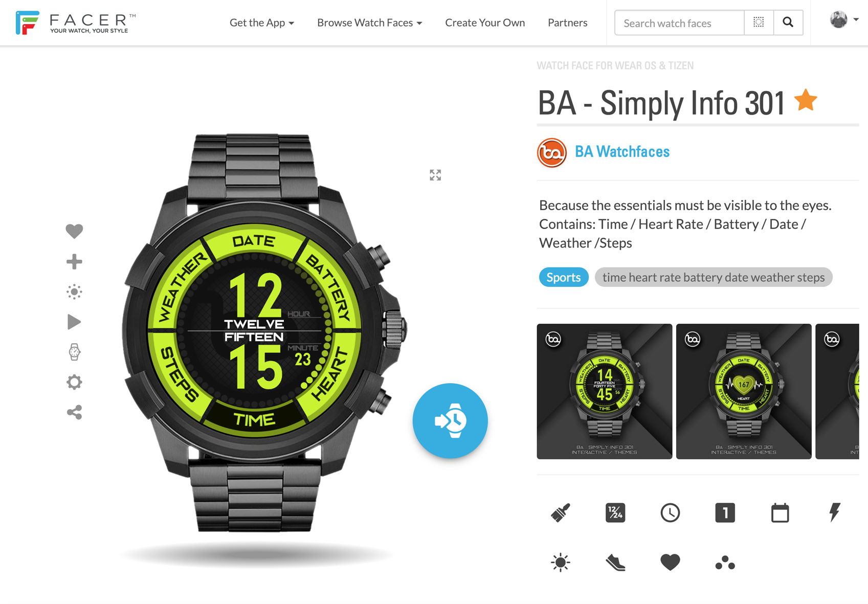Favorite the watch face with heart icon
868x604 pixels.
(74, 231)
